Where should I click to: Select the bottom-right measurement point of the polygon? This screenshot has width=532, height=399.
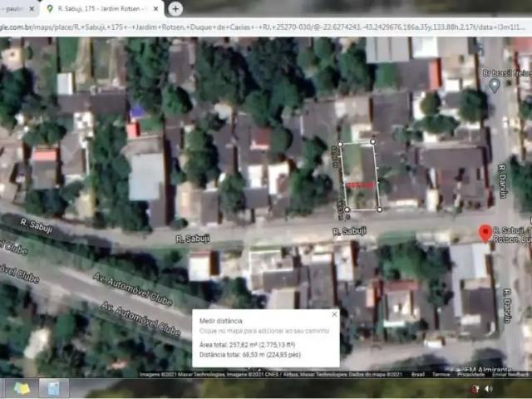coord(380,209)
